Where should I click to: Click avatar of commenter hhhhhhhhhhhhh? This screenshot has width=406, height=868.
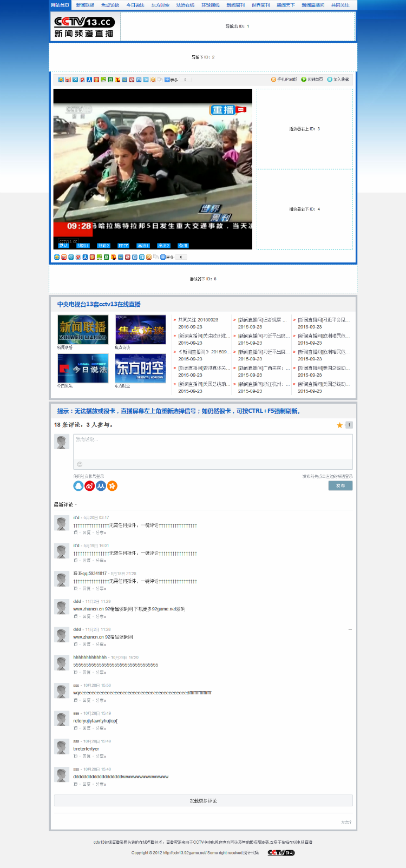(x=62, y=662)
